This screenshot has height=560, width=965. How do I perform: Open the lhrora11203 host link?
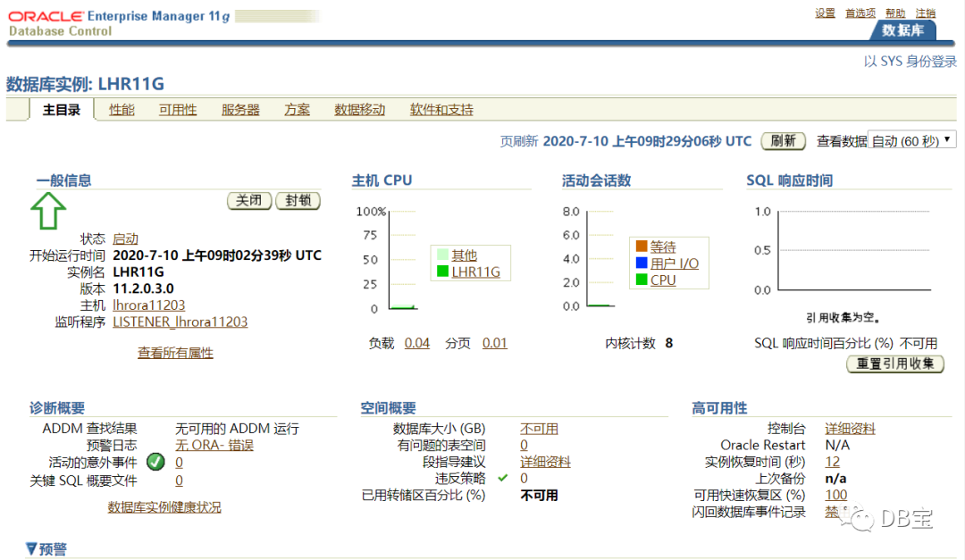tap(149, 305)
